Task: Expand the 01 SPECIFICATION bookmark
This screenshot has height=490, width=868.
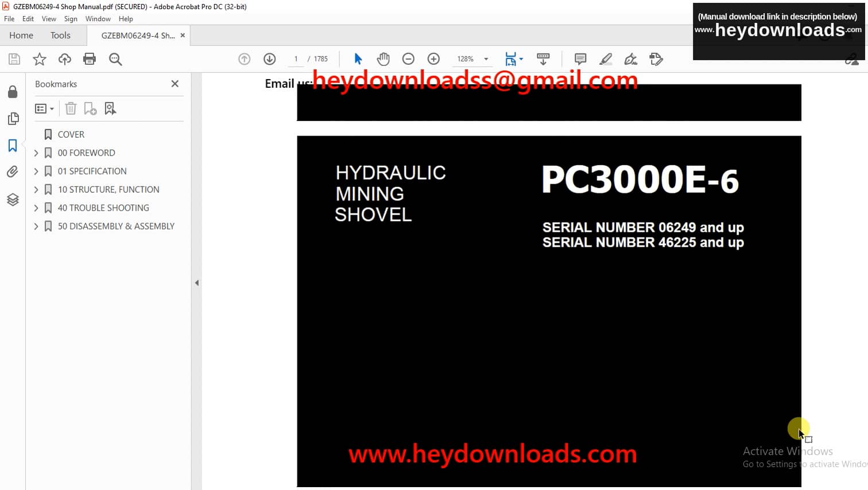Action: [36, 171]
